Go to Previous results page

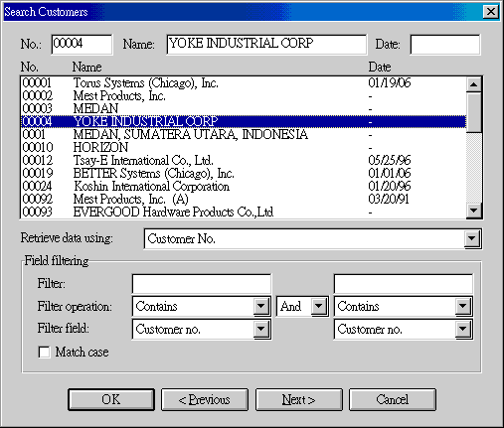[205, 399]
